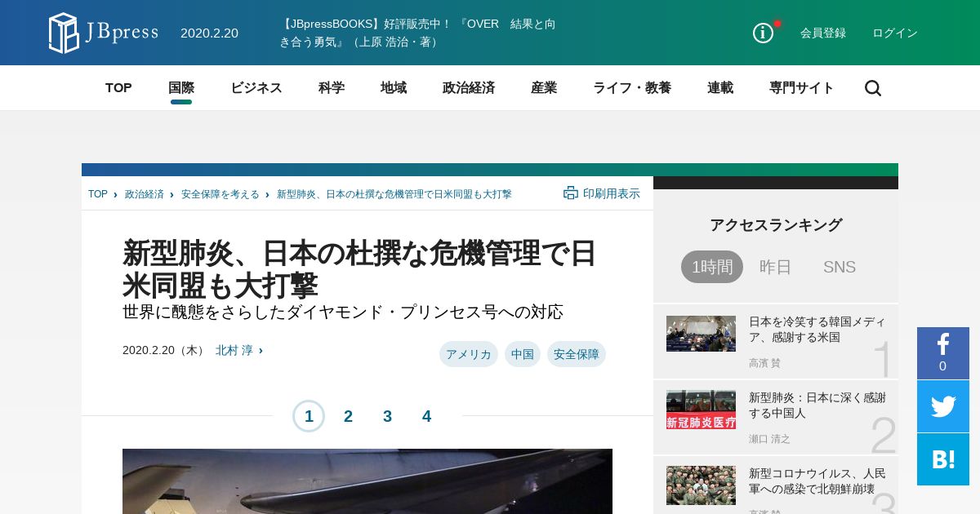Screen dimensions: 980x514
Task: Open the 国際 navigation menu item
Action: tap(181, 88)
